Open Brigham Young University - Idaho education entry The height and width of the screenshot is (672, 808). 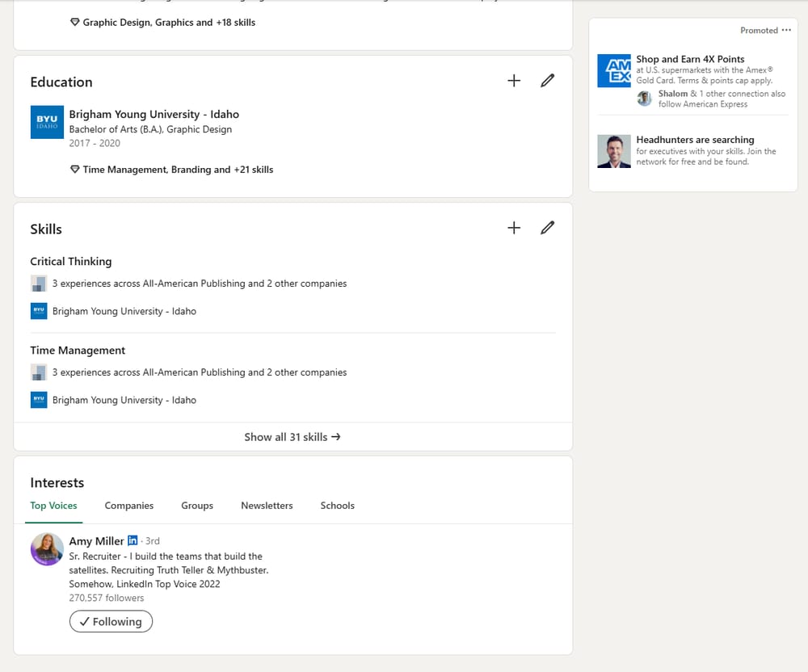154,115
